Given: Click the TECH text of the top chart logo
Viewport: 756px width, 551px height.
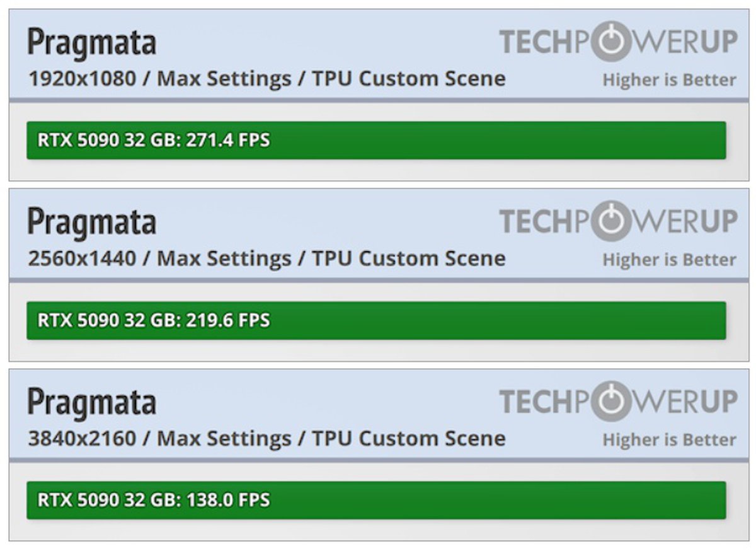Looking at the screenshot, I should coord(535,42).
